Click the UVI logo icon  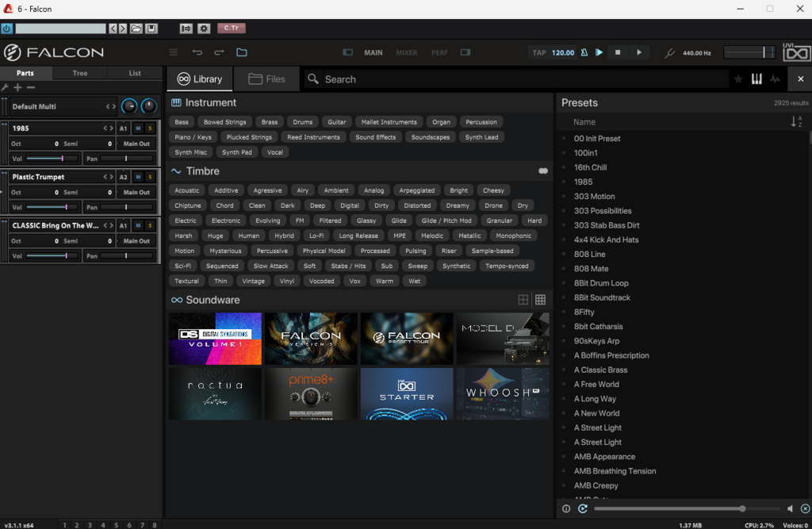[x=796, y=52]
